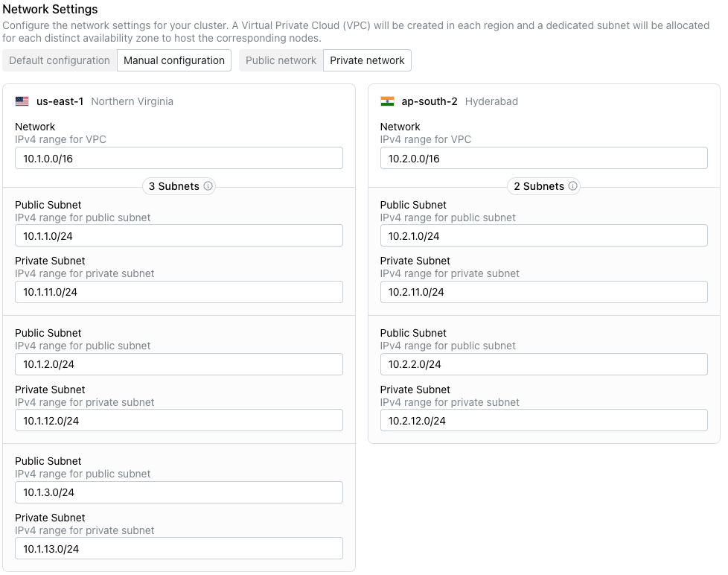Click the India flag icon beside ap-south-2
The width and height of the screenshot is (728, 575).
tap(387, 102)
